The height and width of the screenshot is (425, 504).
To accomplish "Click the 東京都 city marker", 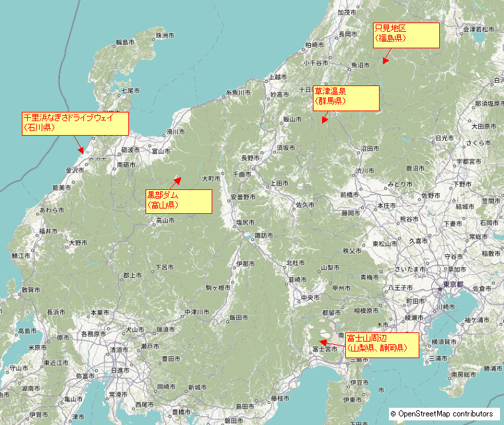I will pos(440,289).
